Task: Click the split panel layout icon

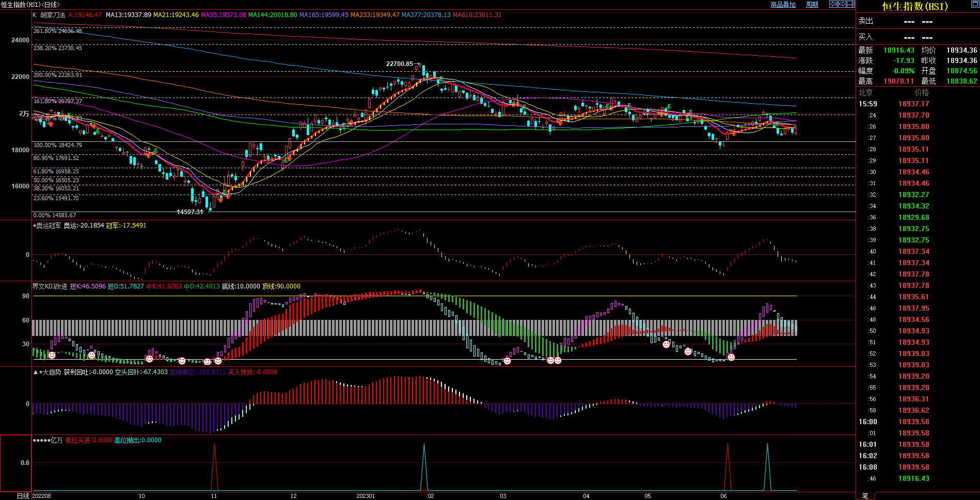Action: [850, 4]
